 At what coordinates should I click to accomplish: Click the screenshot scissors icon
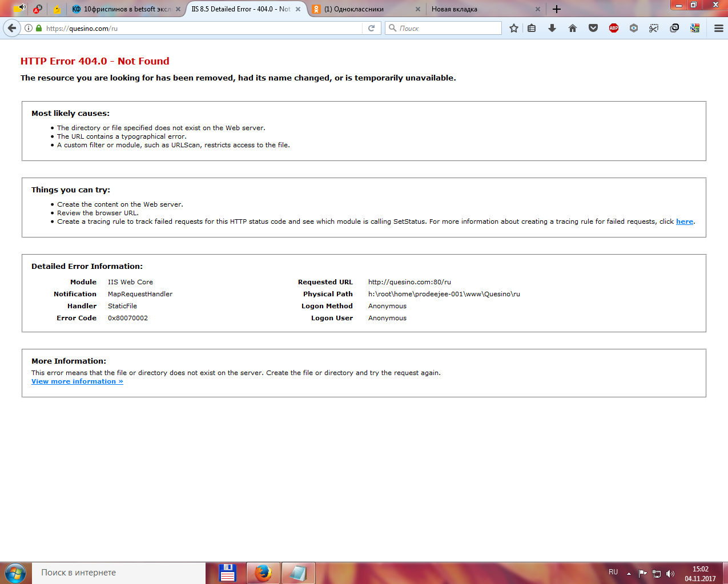tap(654, 28)
